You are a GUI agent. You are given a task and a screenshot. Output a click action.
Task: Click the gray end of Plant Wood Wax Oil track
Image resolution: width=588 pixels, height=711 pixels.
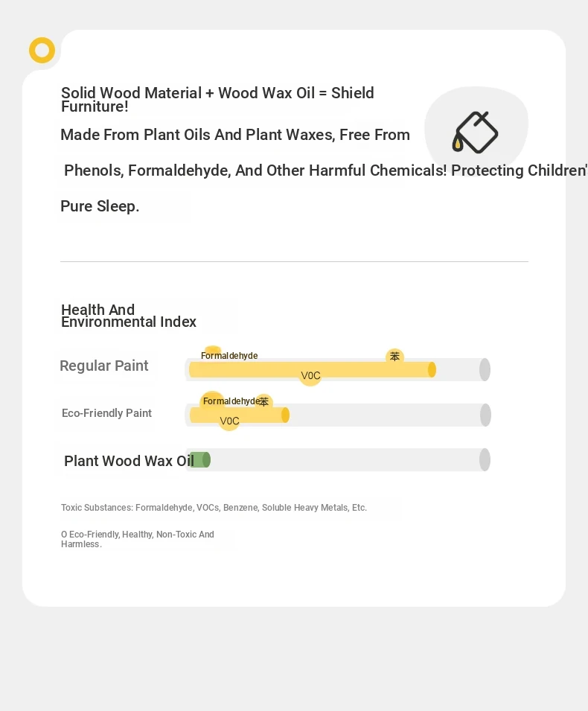485,460
